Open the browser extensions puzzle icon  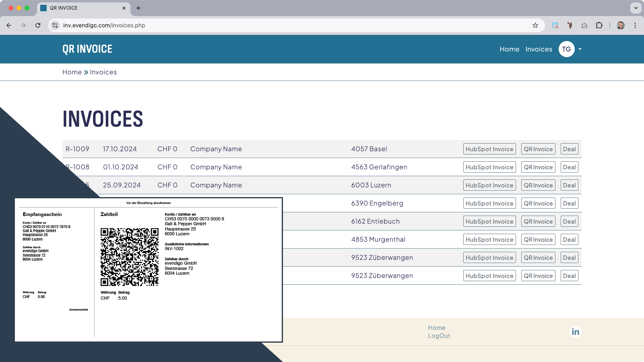click(x=599, y=25)
